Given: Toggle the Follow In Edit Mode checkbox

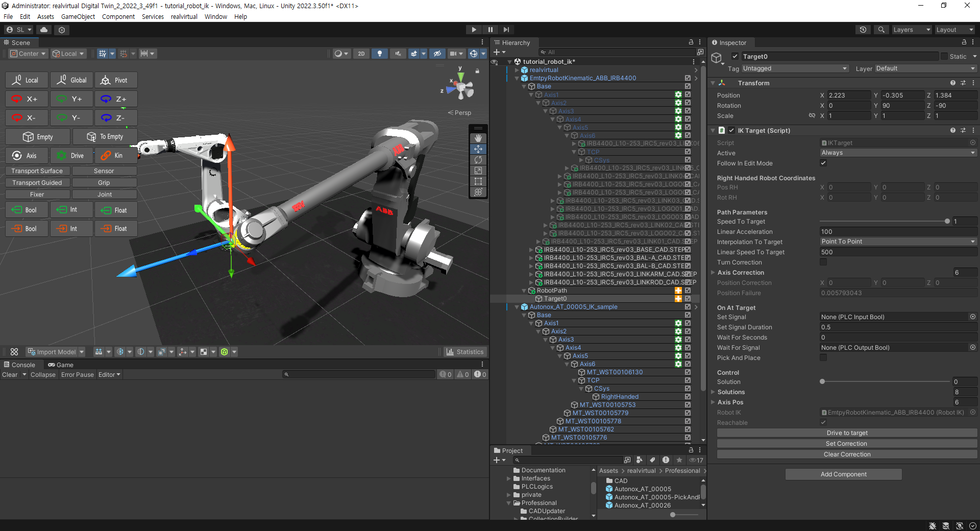Looking at the screenshot, I should click(x=823, y=163).
